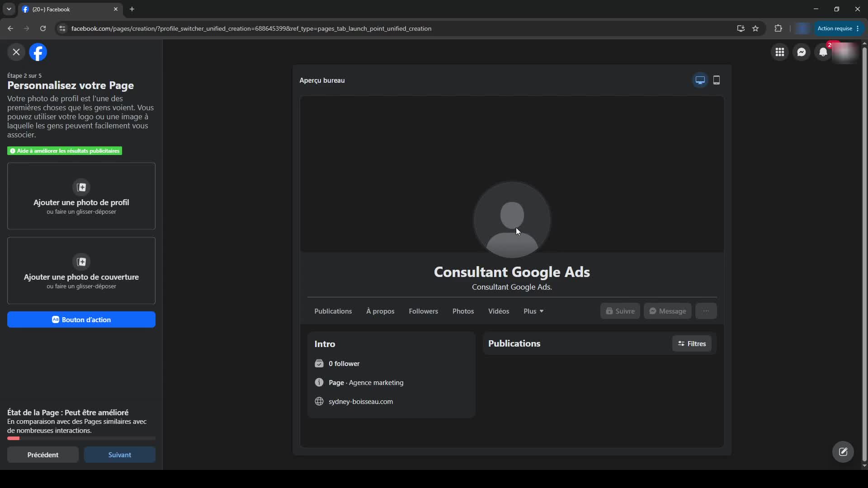Click Ajouter une photo de profil area

[81, 196]
